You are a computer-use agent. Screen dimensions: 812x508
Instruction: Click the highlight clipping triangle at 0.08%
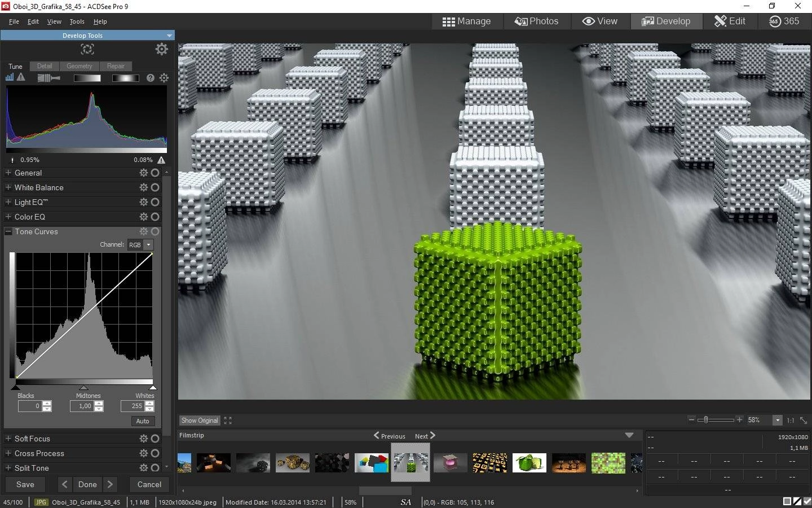(161, 160)
